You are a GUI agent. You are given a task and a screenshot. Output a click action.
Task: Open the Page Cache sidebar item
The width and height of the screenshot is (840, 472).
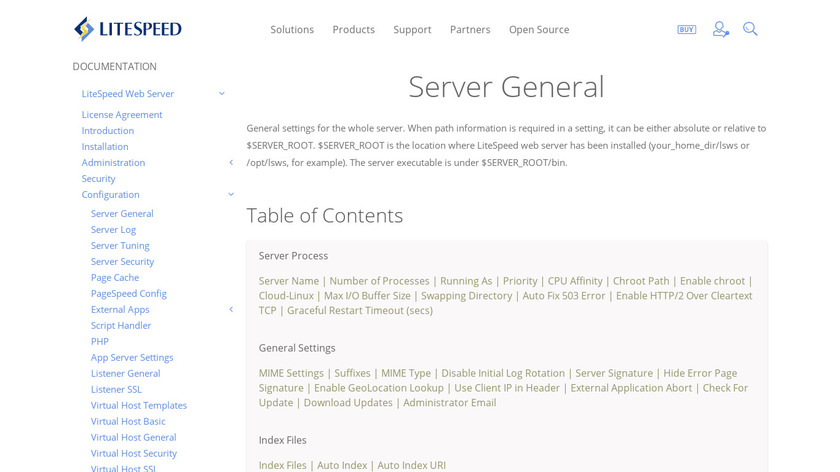pos(115,277)
